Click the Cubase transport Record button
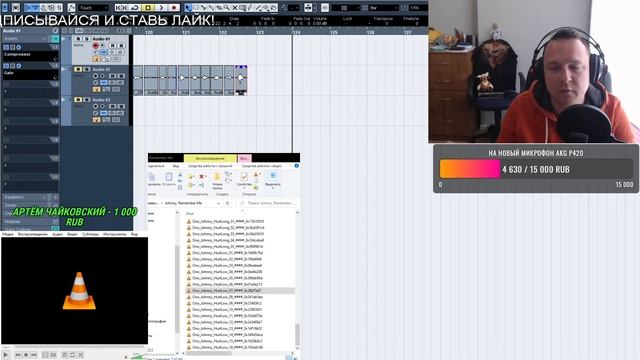The height and width of the screenshot is (360, 640). pyautogui.click(x=174, y=7)
